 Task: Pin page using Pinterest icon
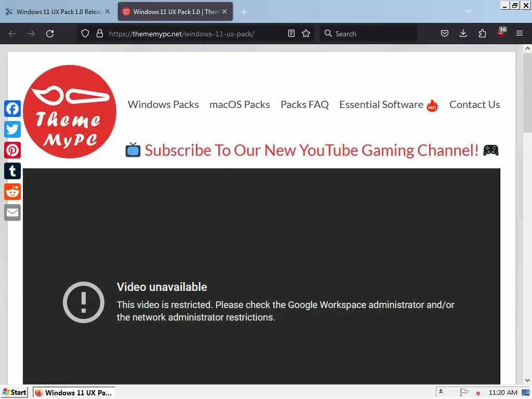(12, 150)
